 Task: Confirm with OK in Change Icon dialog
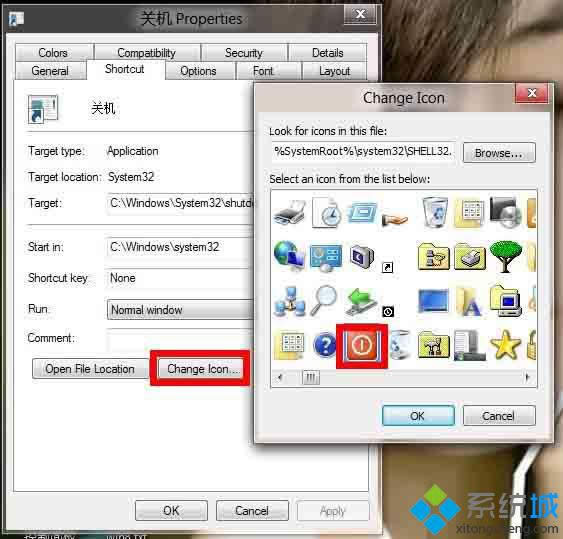pos(418,416)
